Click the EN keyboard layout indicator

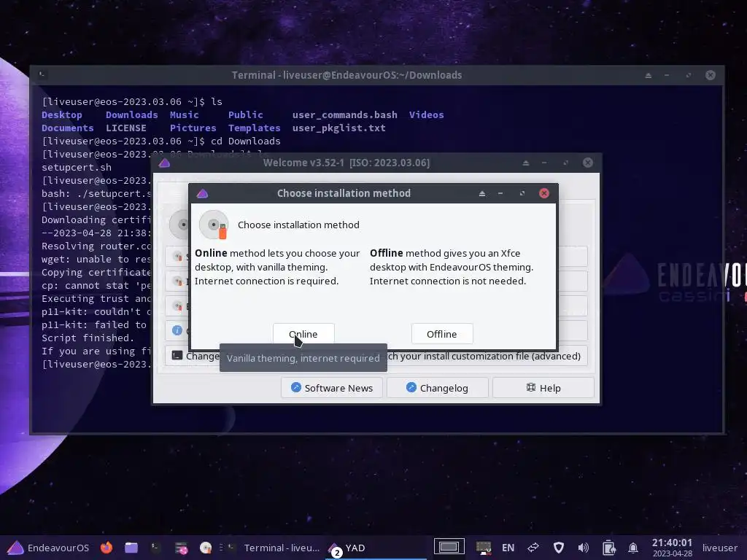[508, 548]
